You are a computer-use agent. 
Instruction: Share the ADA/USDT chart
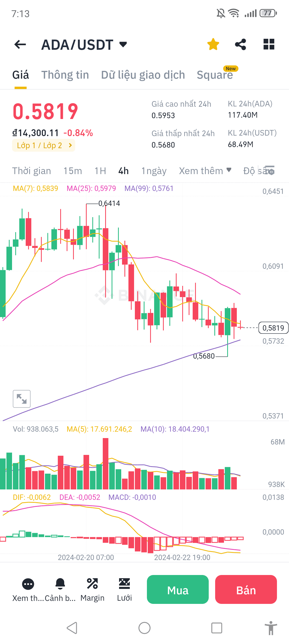[240, 44]
